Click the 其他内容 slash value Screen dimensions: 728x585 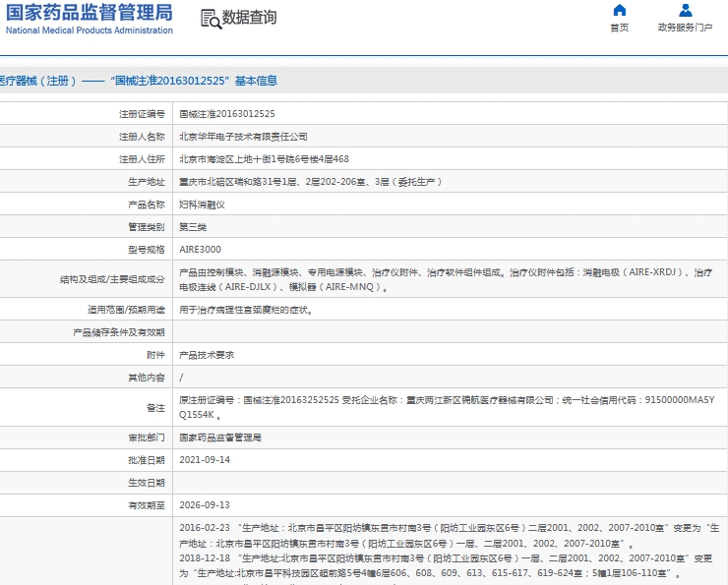coord(181,378)
